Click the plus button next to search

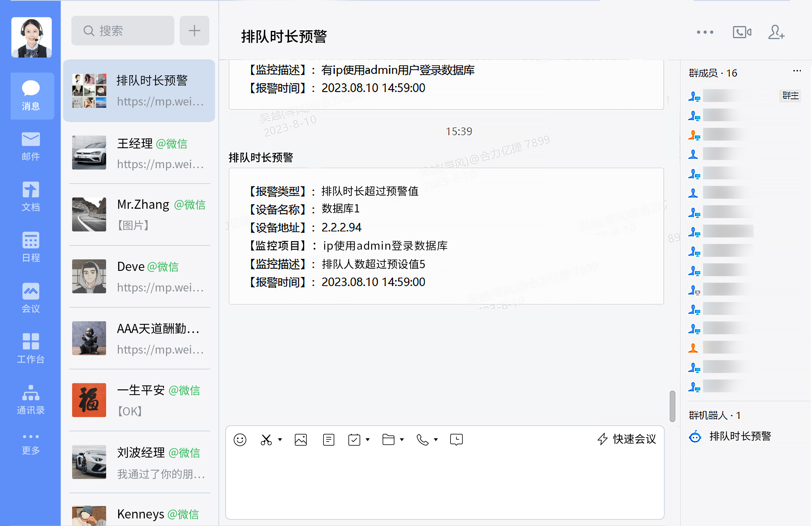coord(195,31)
